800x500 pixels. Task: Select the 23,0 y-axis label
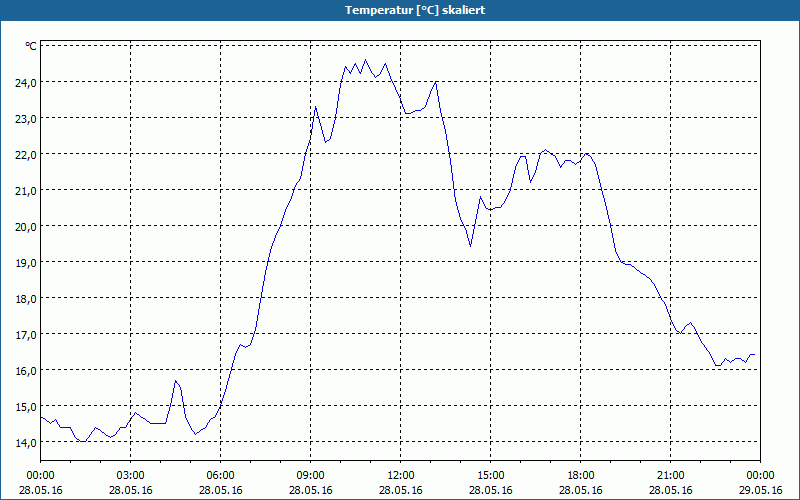[x=26, y=118]
